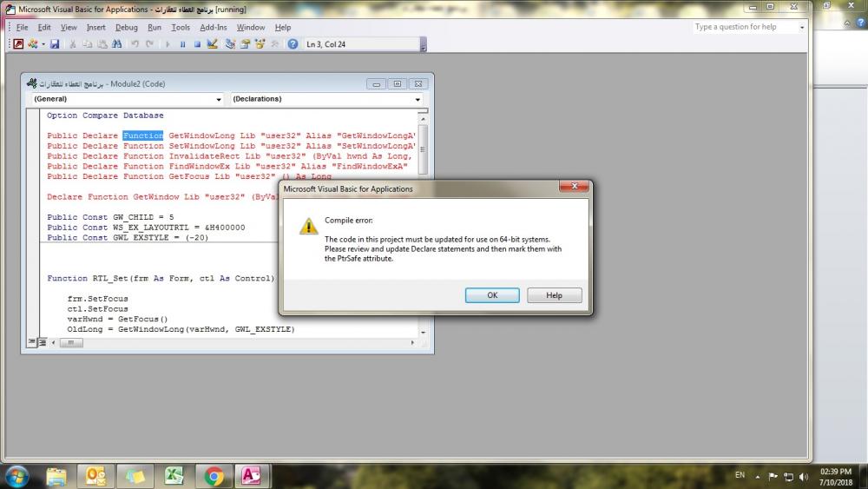The image size is (868, 489).
Task: Expand the help question box dropdown arrow
Action: 801,27
